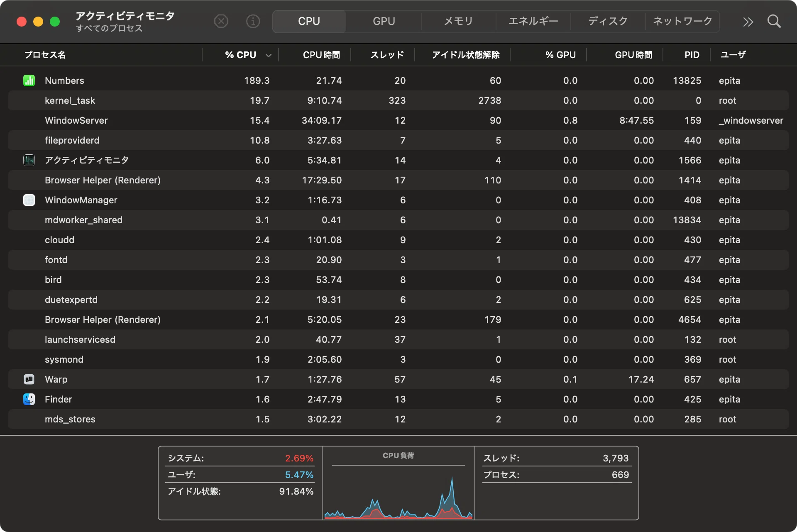This screenshot has width=797, height=532.
Task: Sort by スレッド column header
Action: point(387,55)
